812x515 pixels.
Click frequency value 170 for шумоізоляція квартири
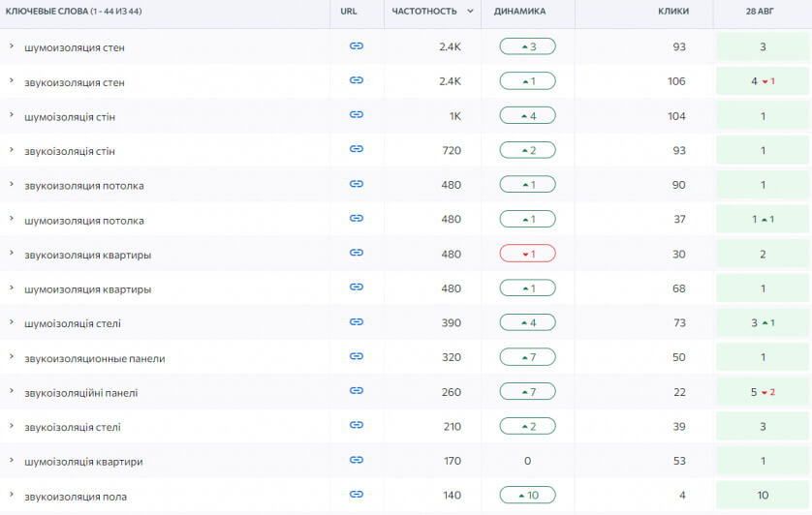coord(453,461)
